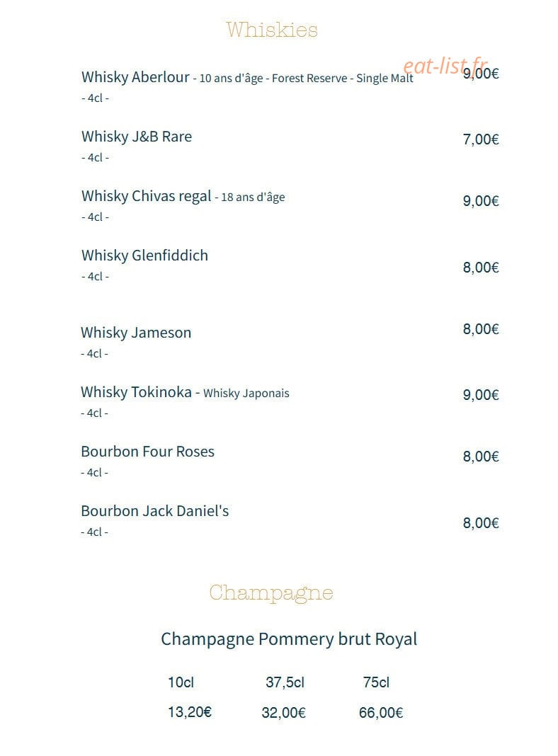Viewport: 558px width, 756px height.
Task: Select the Bourbon Four Roses item
Action: [x=147, y=452]
